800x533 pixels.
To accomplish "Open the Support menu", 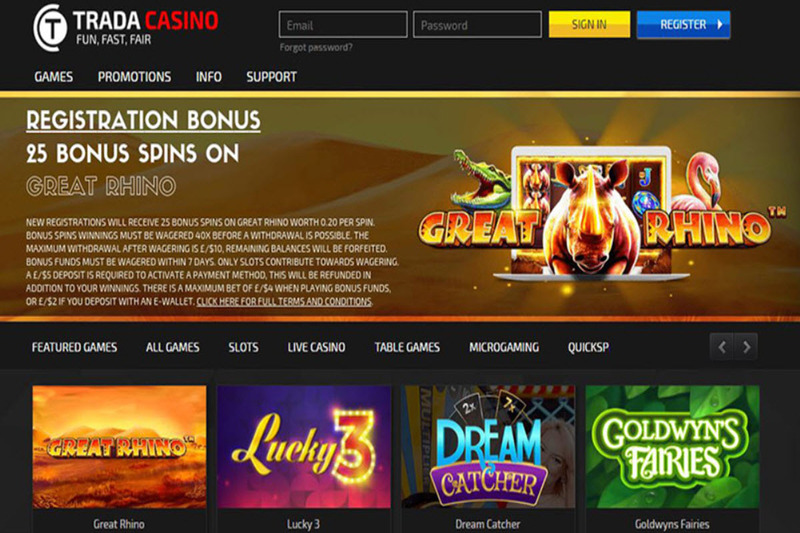I will [271, 77].
